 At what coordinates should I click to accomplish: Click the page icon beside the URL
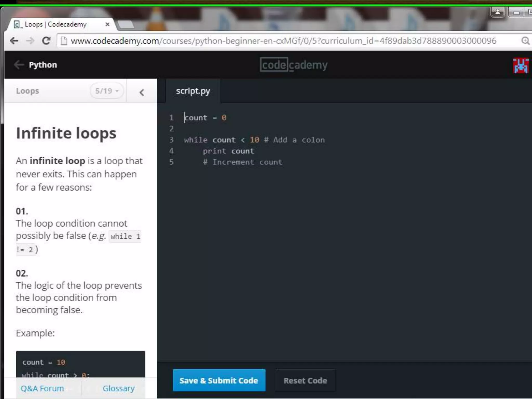64,41
